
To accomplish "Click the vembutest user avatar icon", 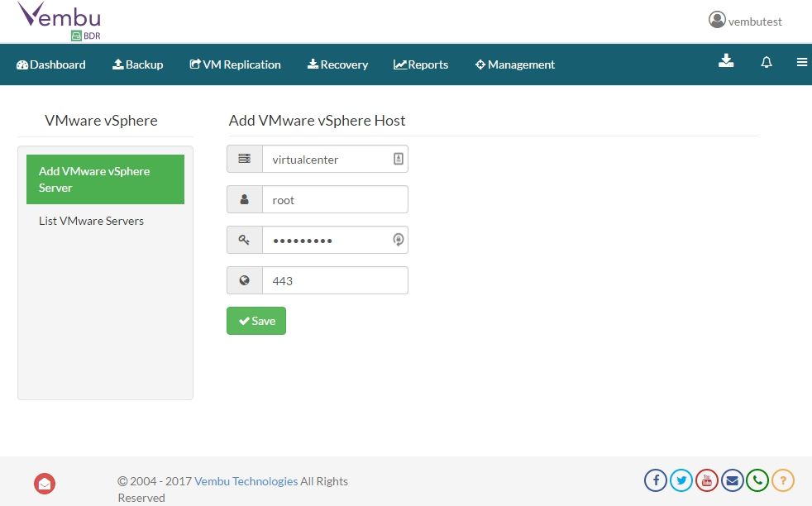I will [x=717, y=20].
